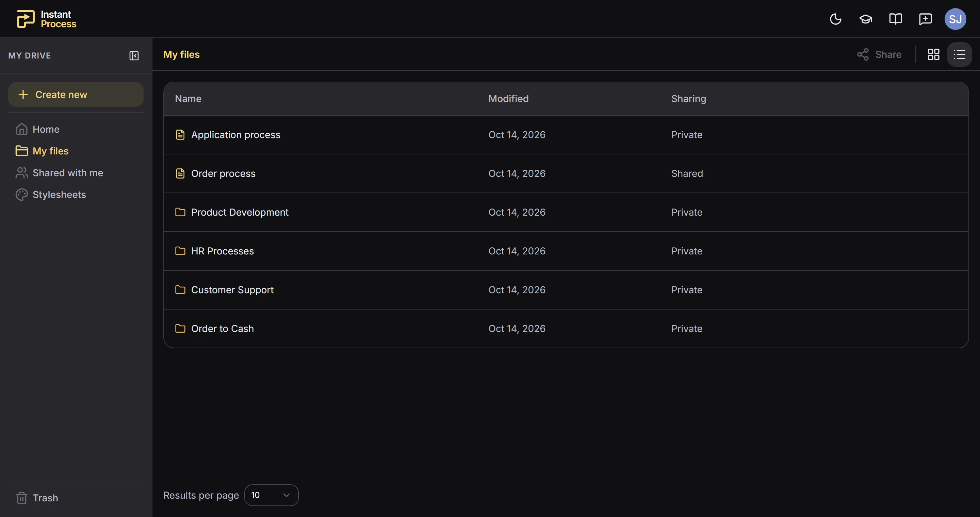Click document icon of Application process
The height and width of the screenshot is (517, 980).
(180, 135)
